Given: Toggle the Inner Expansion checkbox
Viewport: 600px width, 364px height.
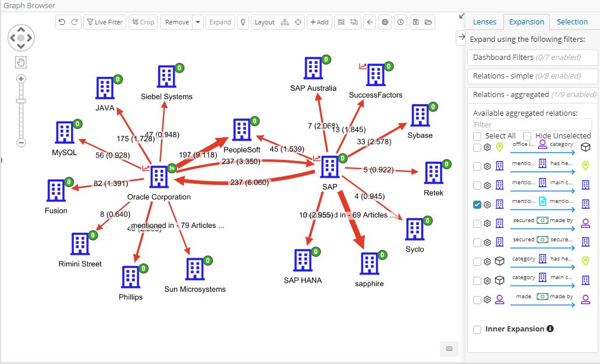Looking at the screenshot, I should coord(477,329).
